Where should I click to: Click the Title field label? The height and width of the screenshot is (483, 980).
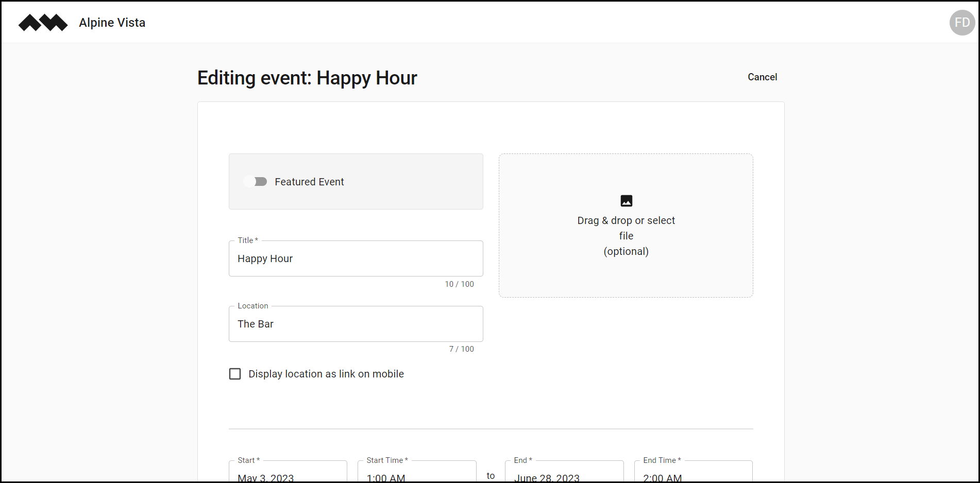click(246, 240)
